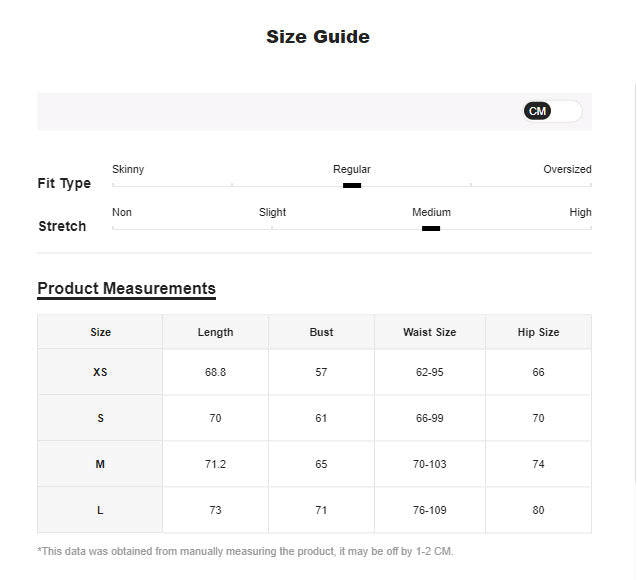
Task: Select the Skinny fit type label
Action: [x=128, y=169]
